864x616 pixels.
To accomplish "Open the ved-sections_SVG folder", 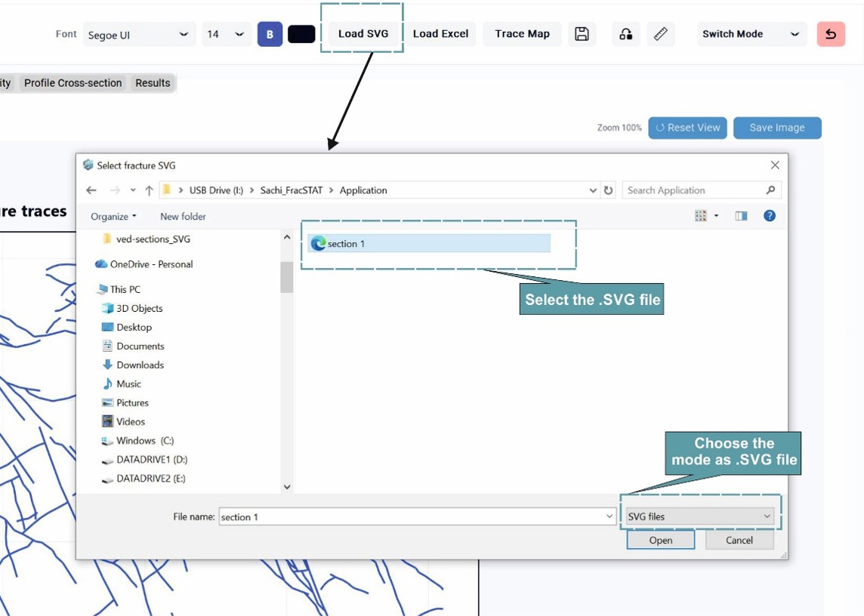I will pyautogui.click(x=146, y=239).
